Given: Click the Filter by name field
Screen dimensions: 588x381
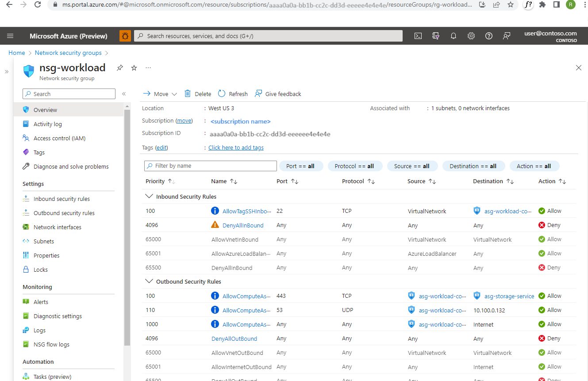Looking at the screenshot, I should (211, 166).
